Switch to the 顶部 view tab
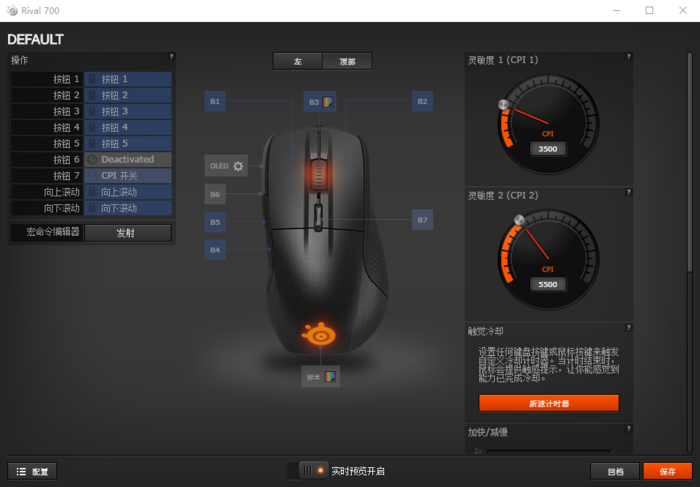Image resolution: width=700 pixels, height=487 pixels. [x=347, y=62]
